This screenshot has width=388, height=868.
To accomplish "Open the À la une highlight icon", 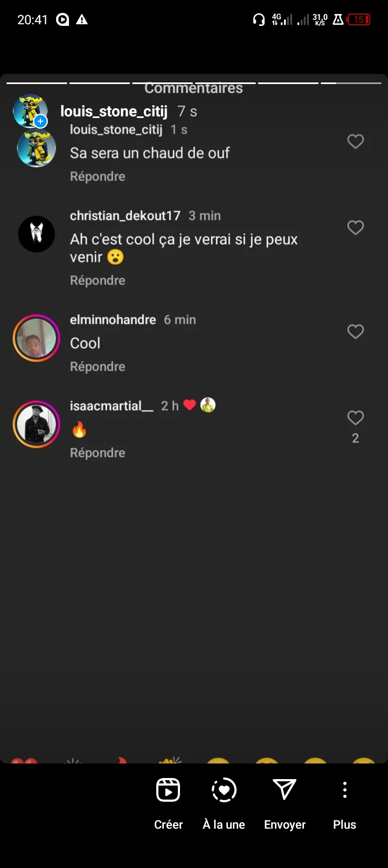I will click(x=224, y=790).
